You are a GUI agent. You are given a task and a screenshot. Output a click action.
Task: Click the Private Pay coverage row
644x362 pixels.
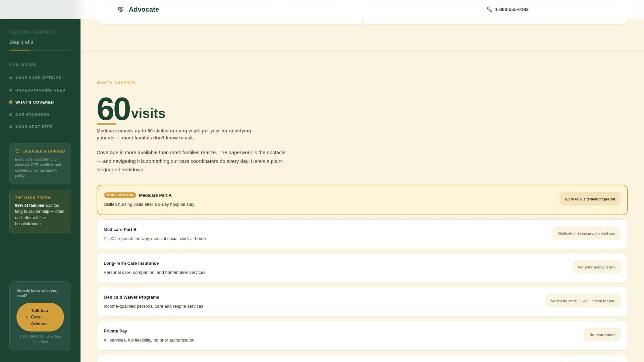coord(362,336)
